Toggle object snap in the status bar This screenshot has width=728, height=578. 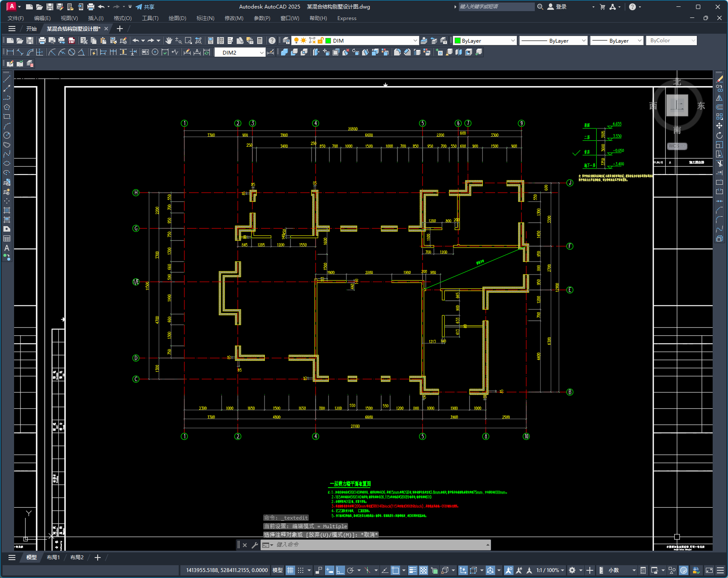[x=395, y=570]
